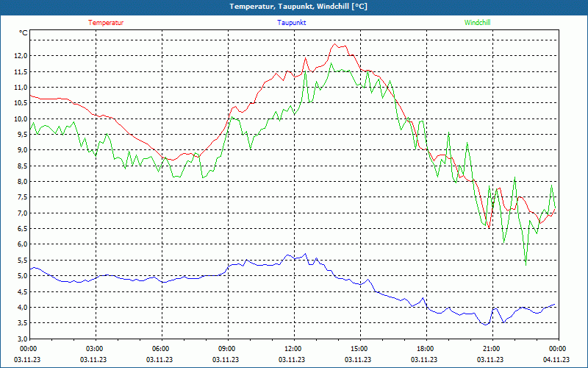Click the 5,0 y-axis value
The height and width of the screenshot is (368, 588).
22,276
